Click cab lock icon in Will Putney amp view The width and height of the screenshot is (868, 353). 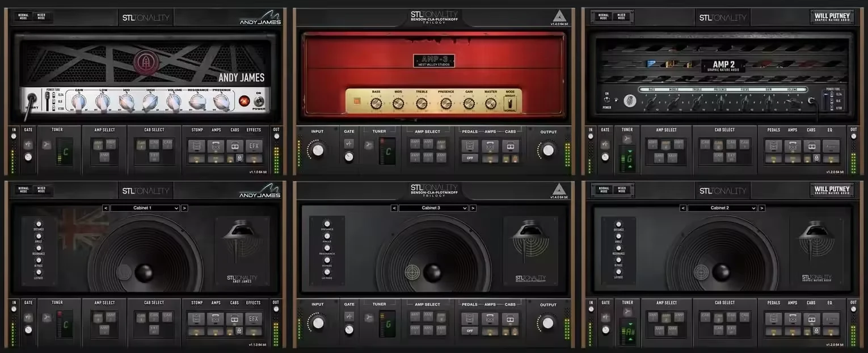click(816, 158)
